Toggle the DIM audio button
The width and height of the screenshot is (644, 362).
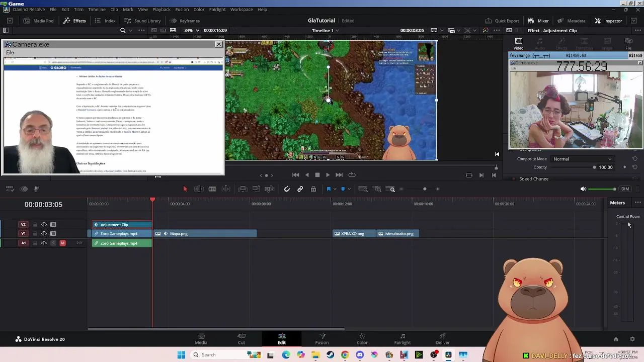(x=625, y=189)
